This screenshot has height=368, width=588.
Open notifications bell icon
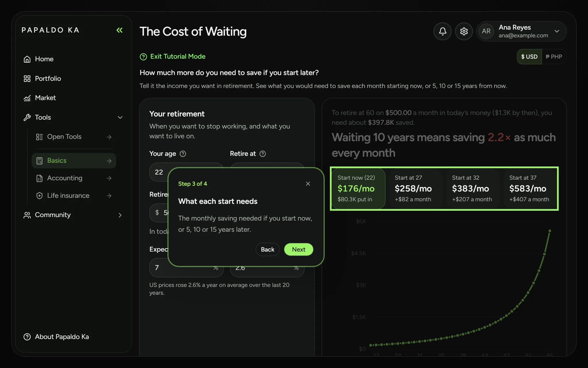(442, 31)
